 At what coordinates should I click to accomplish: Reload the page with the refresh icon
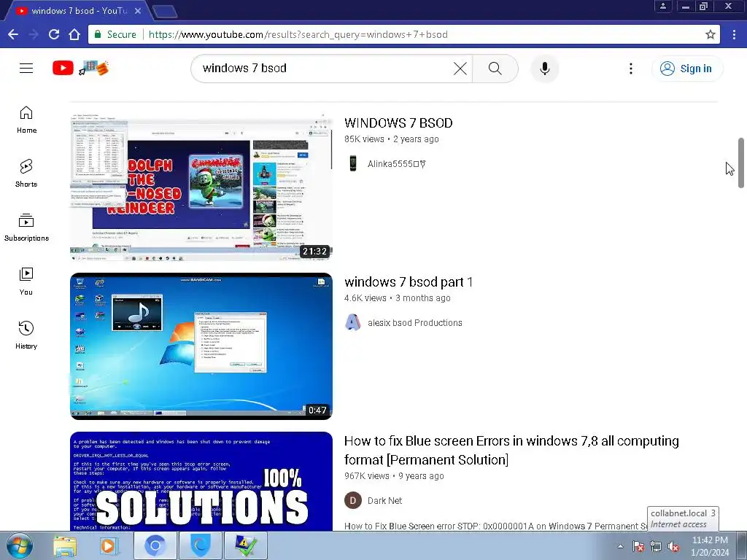pos(54,34)
